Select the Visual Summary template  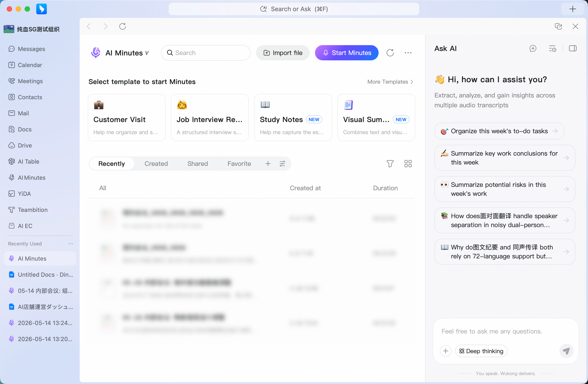coord(376,117)
